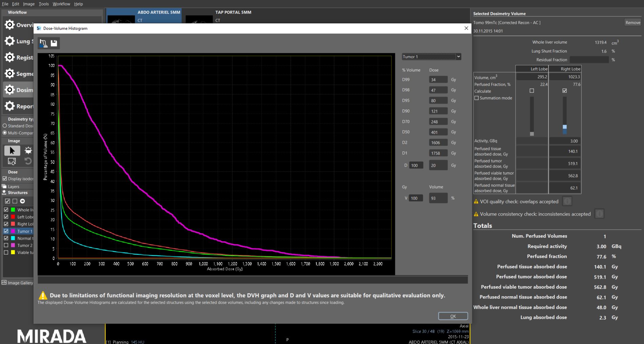Click the reset layout icon in Image panel
Screen dimensions: 644x344
pyautogui.click(x=12, y=161)
